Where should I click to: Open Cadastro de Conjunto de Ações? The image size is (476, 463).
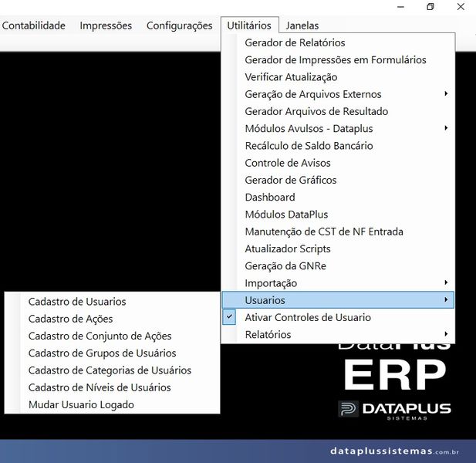click(x=112, y=336)
